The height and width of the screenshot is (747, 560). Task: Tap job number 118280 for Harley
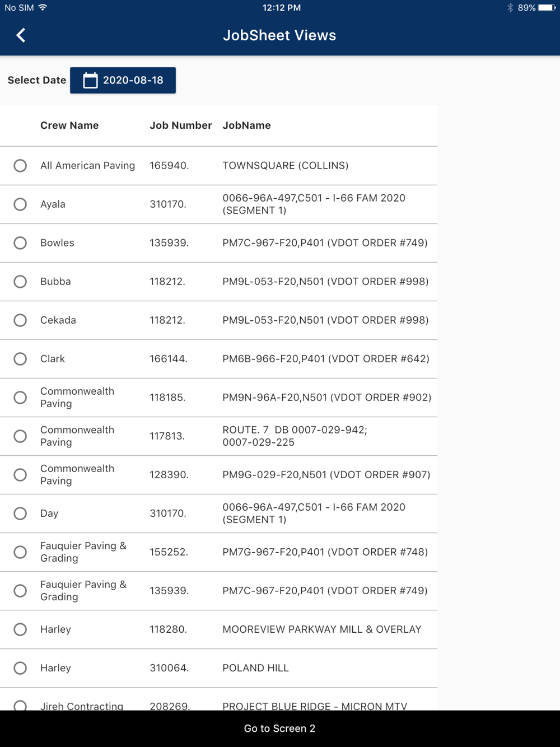[168, 629]
